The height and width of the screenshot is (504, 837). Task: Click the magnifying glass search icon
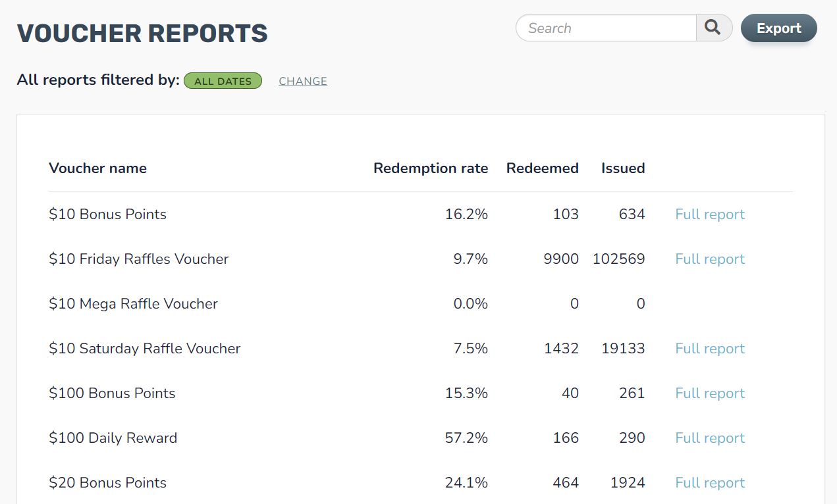[x=713, y=28]
